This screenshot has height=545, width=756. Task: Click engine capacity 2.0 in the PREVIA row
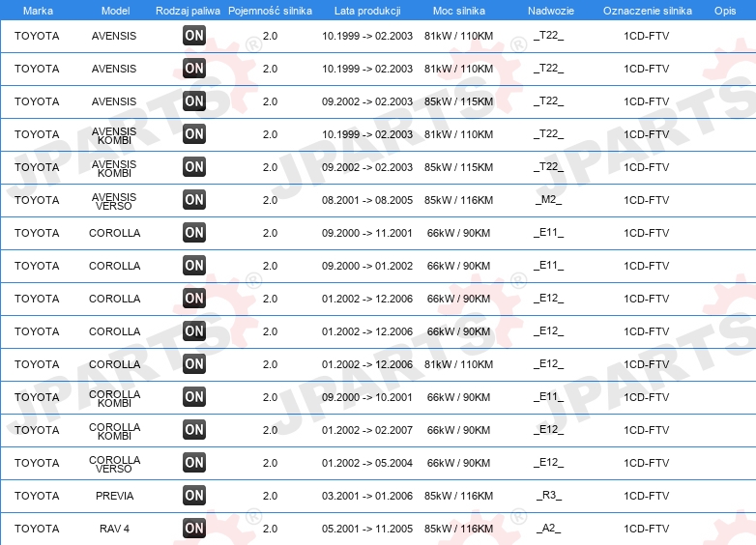click(270, 496)
